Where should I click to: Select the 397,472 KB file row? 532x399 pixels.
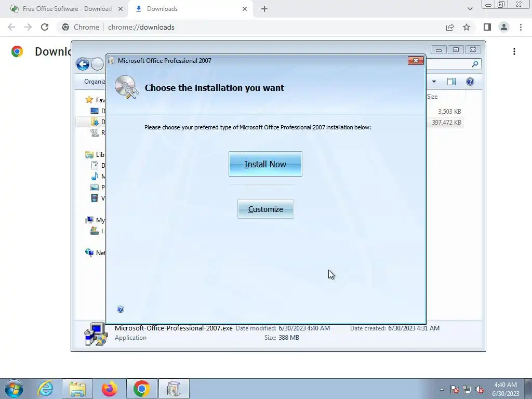coord(445,123)
